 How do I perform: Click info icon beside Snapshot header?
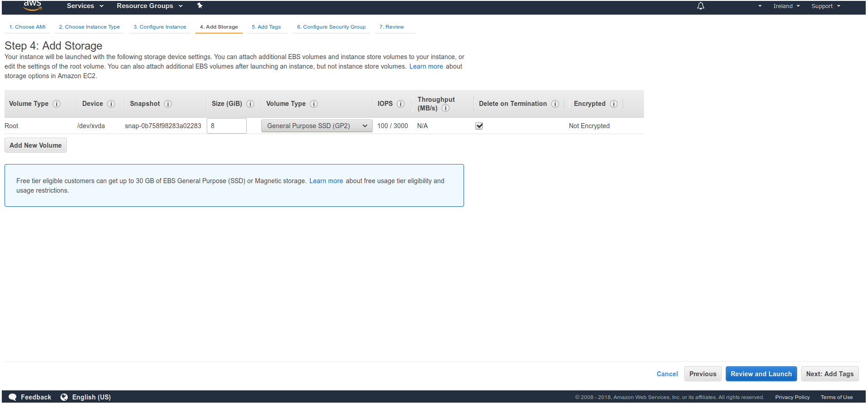(x=168, y=104)
